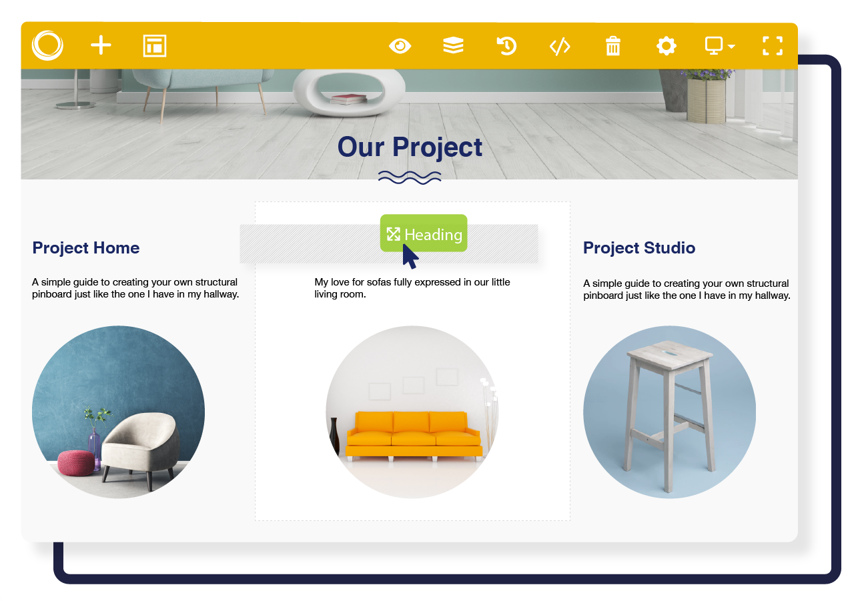Toggle preview with the eye icon
This screenshot has height=601, width=868.
400,46
